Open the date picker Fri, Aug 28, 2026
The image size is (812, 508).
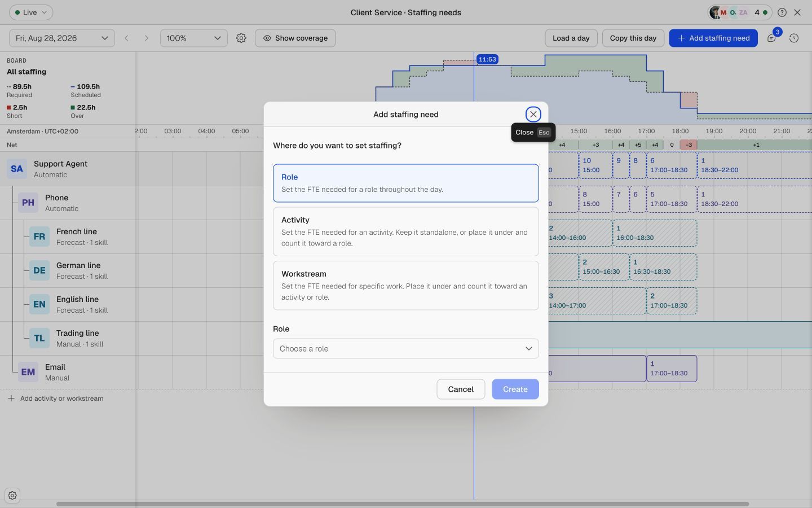coord(62,38)
